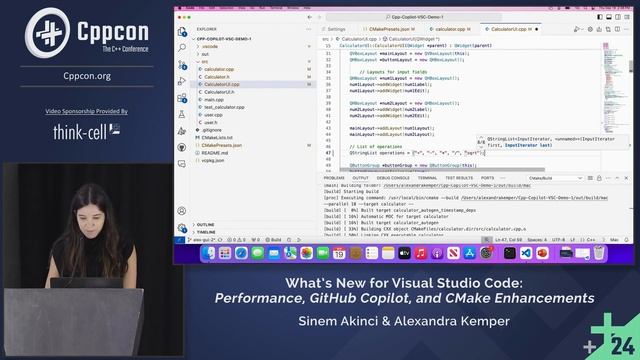Select the PORTS panel tab
Viewport: 640px width, 360px height.
pos(487,178)
